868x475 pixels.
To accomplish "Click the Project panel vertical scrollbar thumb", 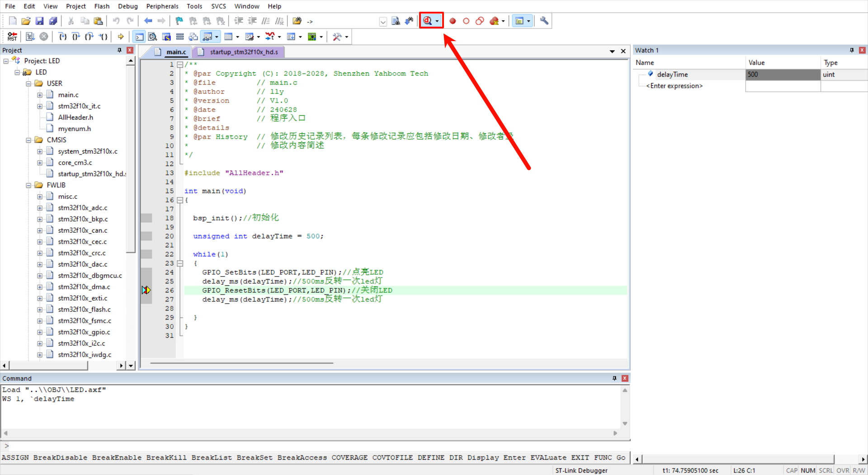I will (x=131, y=158).
